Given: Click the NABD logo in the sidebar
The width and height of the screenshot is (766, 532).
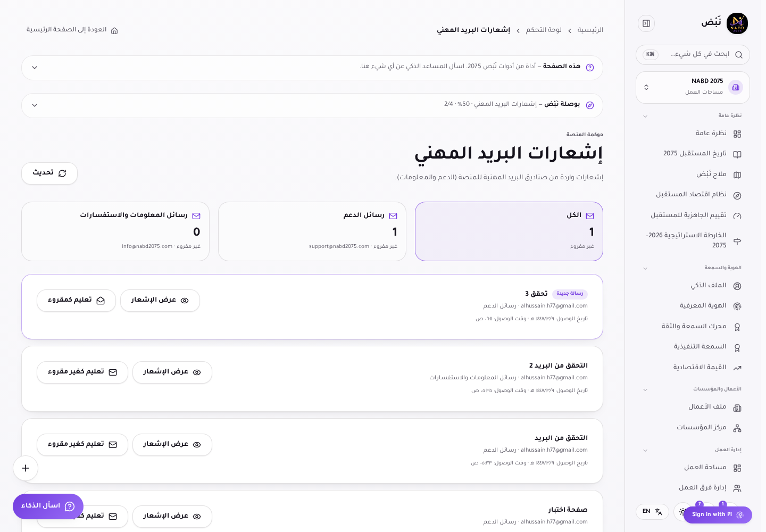Looking at the screenshot, I should (737, 23).
